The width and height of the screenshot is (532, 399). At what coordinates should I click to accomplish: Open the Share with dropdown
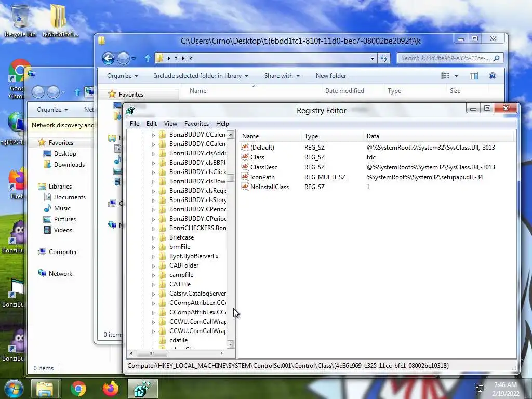282,76
